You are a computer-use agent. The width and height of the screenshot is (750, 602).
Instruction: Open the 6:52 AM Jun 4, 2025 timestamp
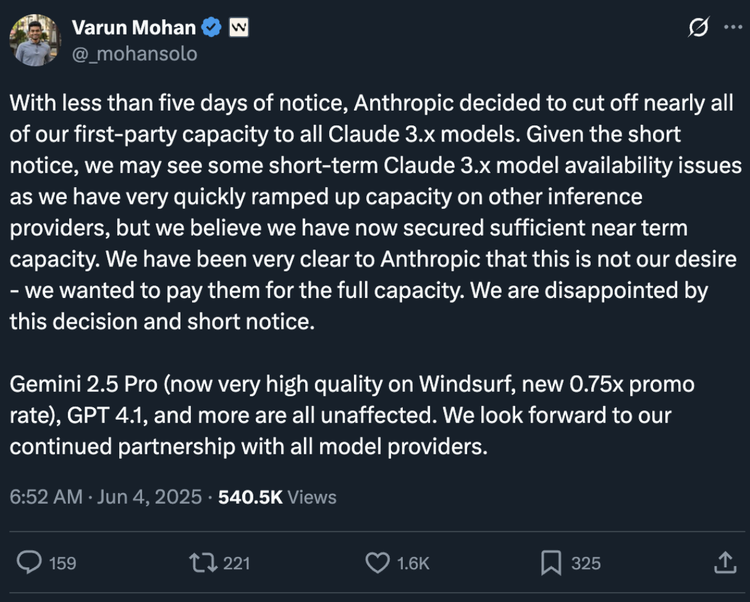pos(103,497)
